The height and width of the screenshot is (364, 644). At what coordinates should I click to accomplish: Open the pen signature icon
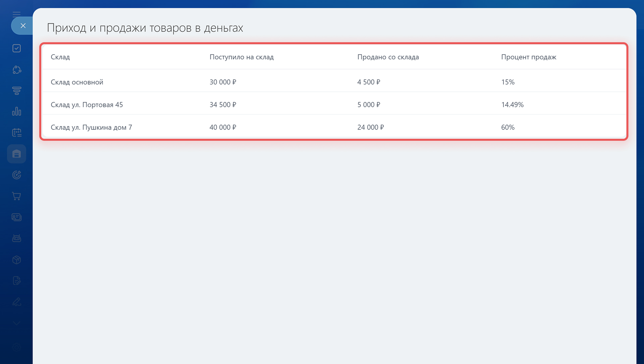[16, 302]
